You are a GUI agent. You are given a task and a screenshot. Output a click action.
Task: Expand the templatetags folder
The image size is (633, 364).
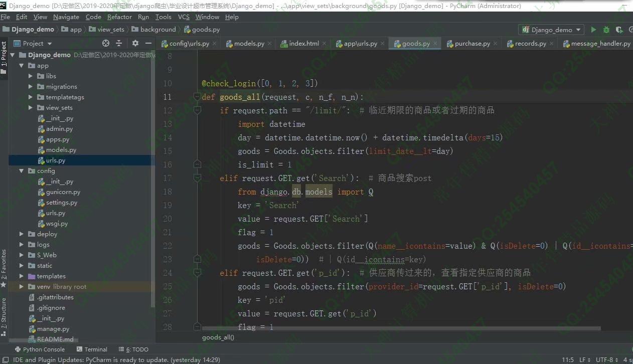pos(31,97)
